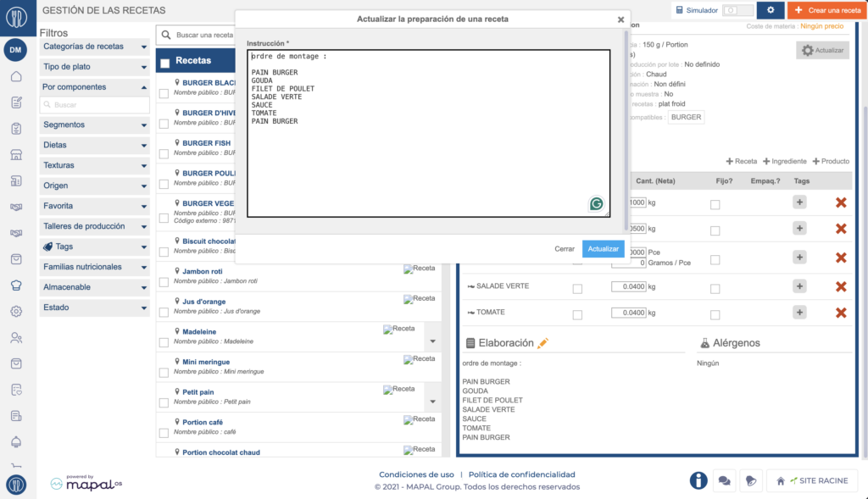Focus the Buscar field under Por componentes
The image size is (868, 499).
tap(95, 105)
